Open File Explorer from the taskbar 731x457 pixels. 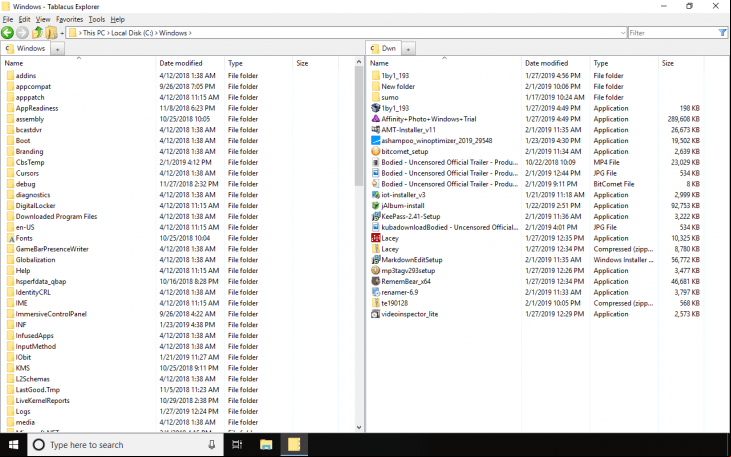click(266, 445)
